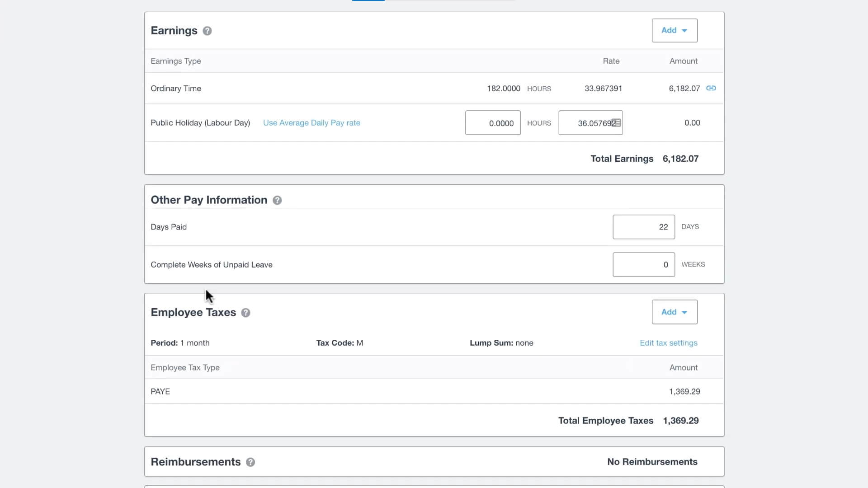This screenshot has height=488, width=868.
Task: Click the Employee Taxes help icon
Action: (x=245, y=313)
